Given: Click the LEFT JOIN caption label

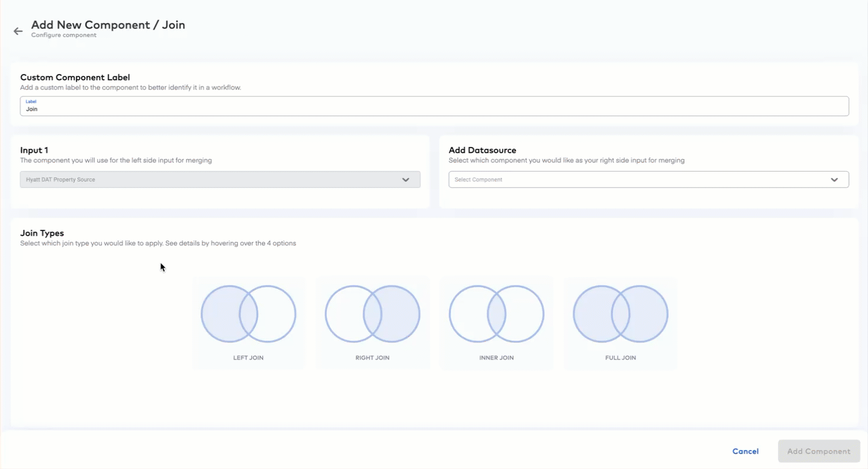Looking at the screenshot, I should [248, 357].
